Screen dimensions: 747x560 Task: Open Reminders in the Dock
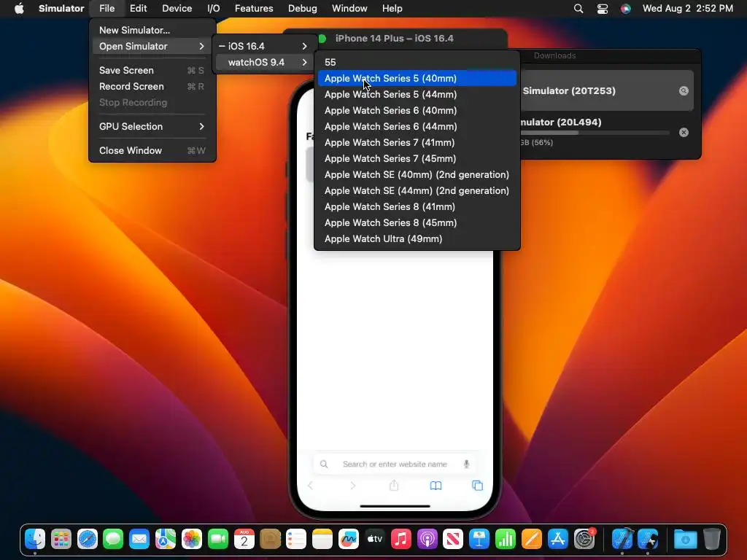tap(296, 540)
